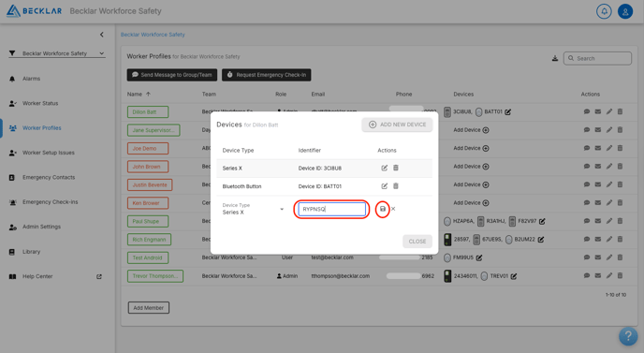
Task: Collapse the sidebar with the chevron arrow
Action: [x=102, y=35]
